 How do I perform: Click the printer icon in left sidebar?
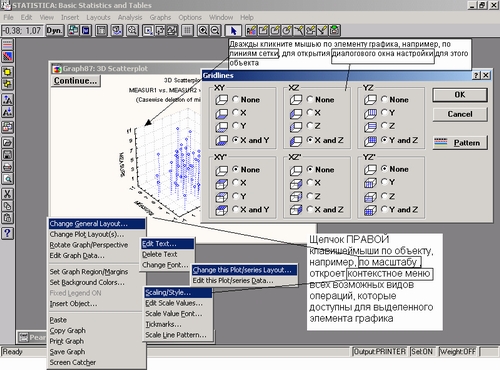point(8,167)
